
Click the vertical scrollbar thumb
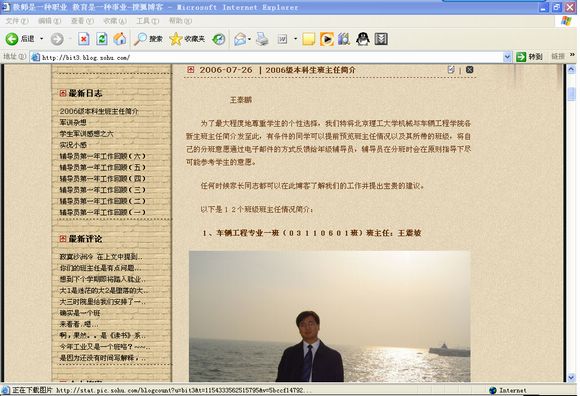tap(571, 94)
